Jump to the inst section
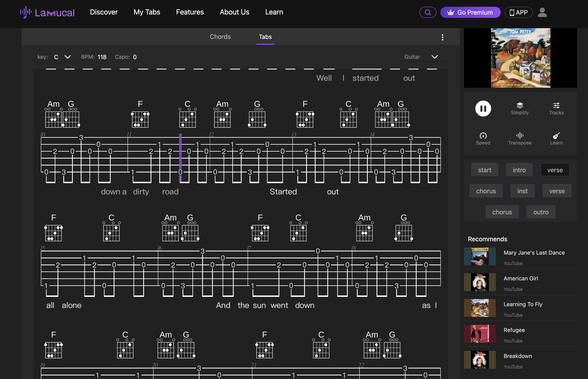This screenshot has width=588, height=379. (x=522, y=191)
